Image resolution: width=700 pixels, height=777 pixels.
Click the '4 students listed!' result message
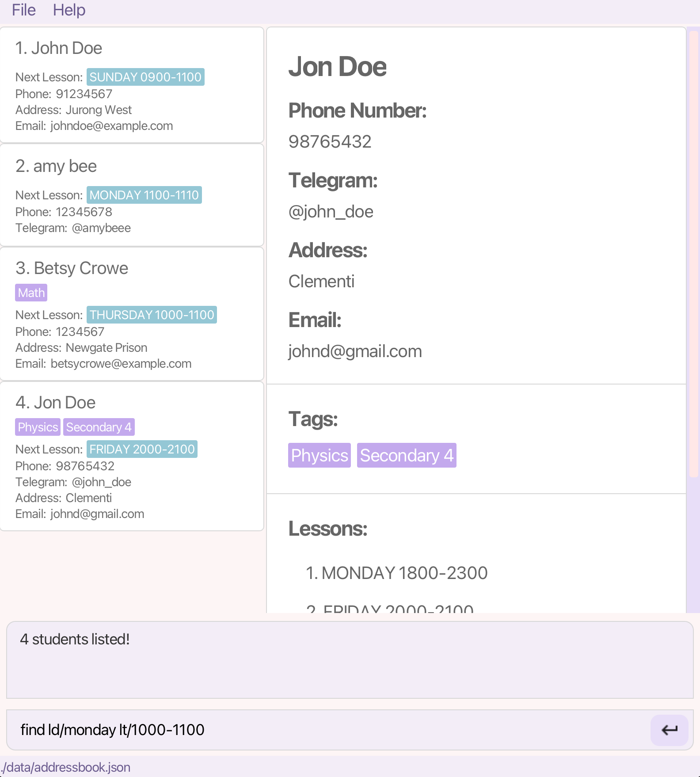click(75, 640)
